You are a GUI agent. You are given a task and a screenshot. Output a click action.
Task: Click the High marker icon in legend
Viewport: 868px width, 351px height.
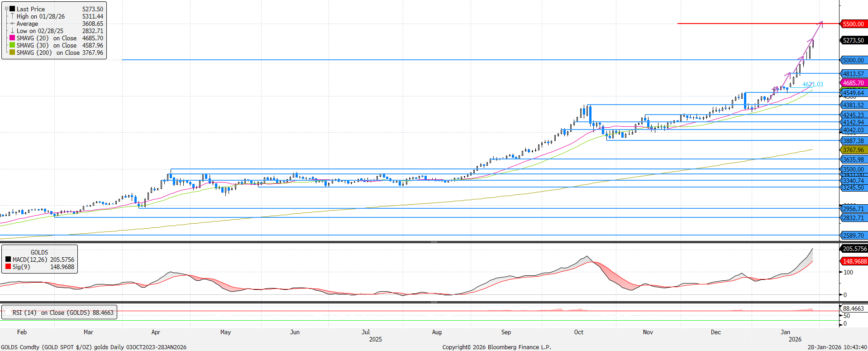tap(12, 16)
